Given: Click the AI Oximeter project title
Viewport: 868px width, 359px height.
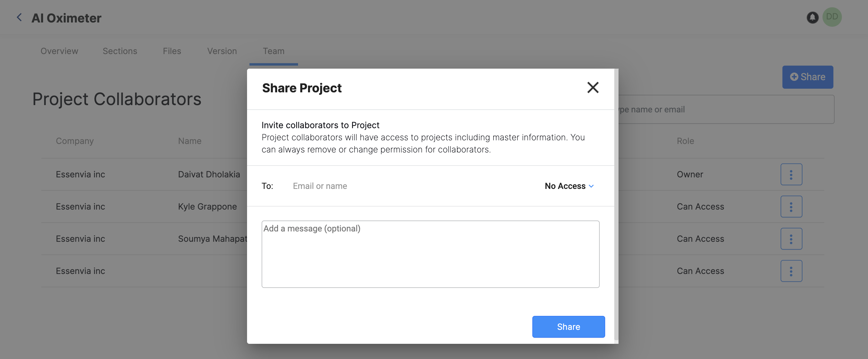Looking at the screenshot, I should click(66, 18).
